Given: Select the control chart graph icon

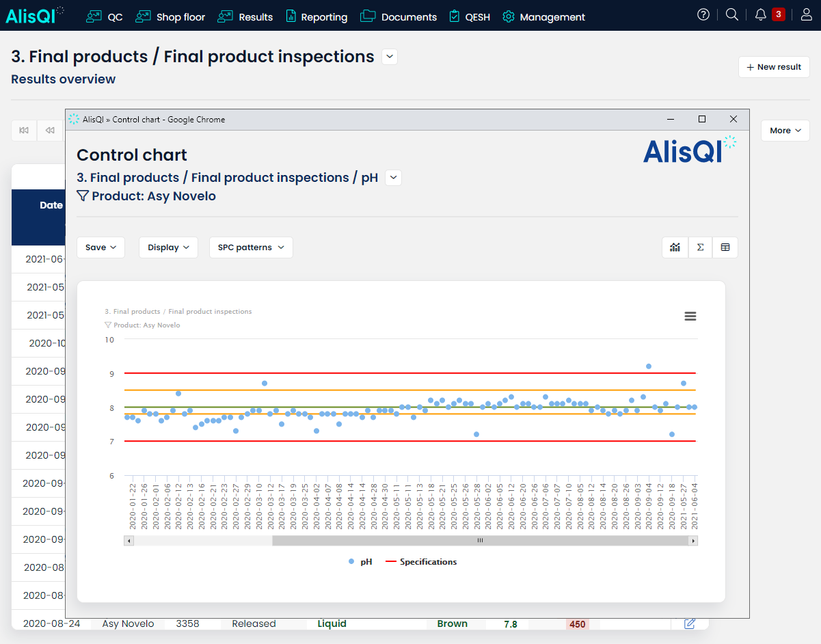Looking at the screenshot, I should coord(675,247).
